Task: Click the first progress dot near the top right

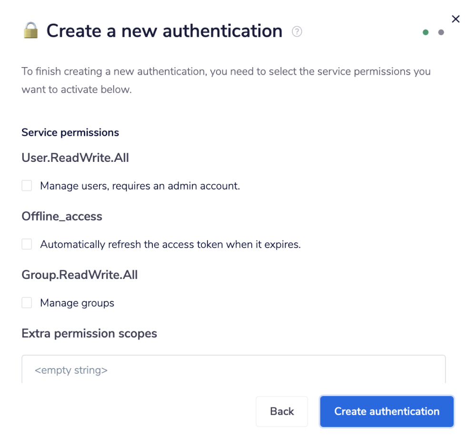Action: (426, 32)
